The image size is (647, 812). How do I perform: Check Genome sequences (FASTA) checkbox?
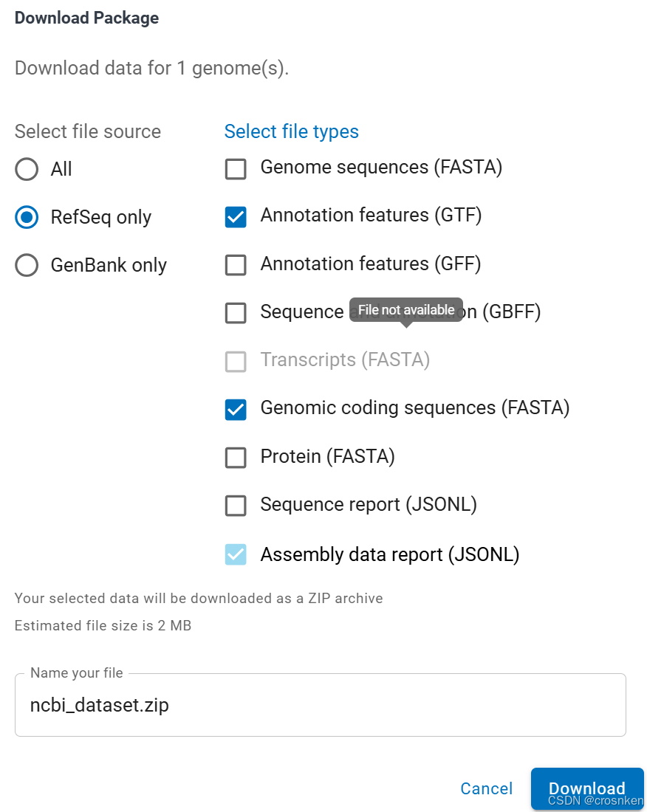236,169
